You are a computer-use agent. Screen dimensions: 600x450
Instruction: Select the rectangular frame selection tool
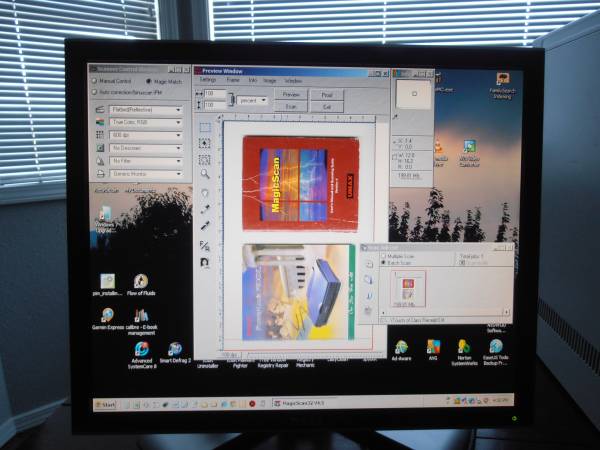204,127
